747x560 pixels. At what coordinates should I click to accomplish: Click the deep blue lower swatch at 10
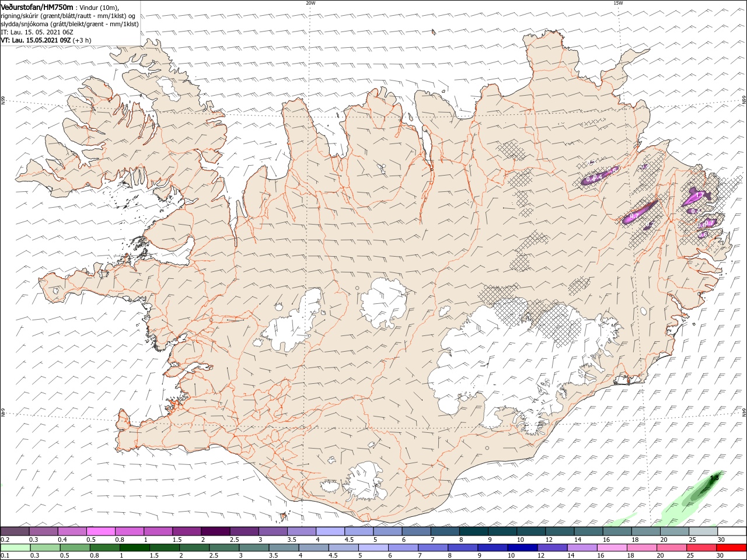pyautogui.click(x=522, y=548)
